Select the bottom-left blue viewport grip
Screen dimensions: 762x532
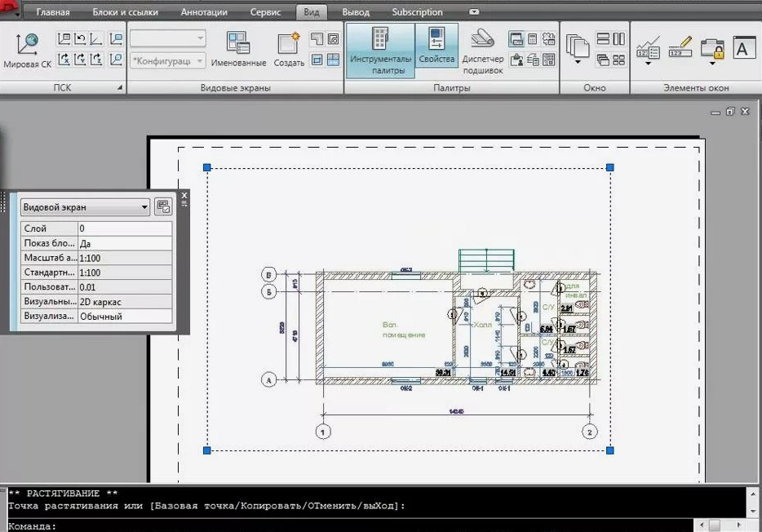click(207, 450)
